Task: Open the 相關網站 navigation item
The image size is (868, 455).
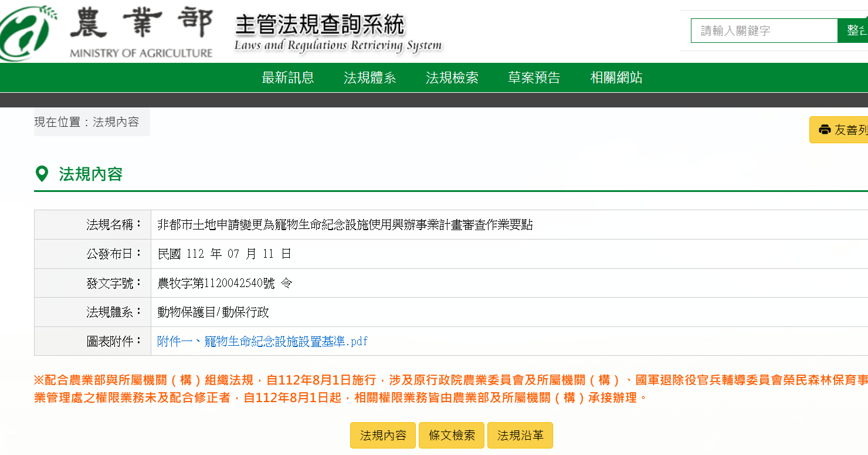Action: coord(616,77)
